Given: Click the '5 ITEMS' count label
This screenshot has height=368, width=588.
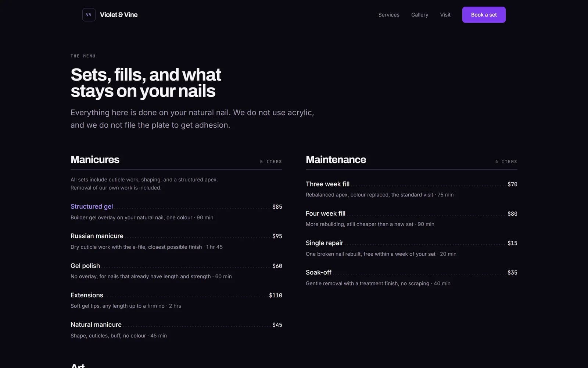Looking at the screenshot, I should point(271,162).
